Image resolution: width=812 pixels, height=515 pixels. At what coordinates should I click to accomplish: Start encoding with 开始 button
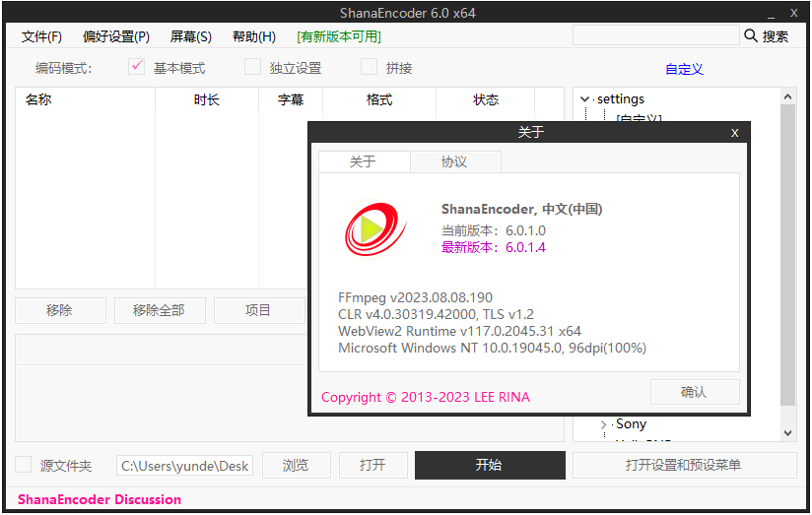[490, 465]
